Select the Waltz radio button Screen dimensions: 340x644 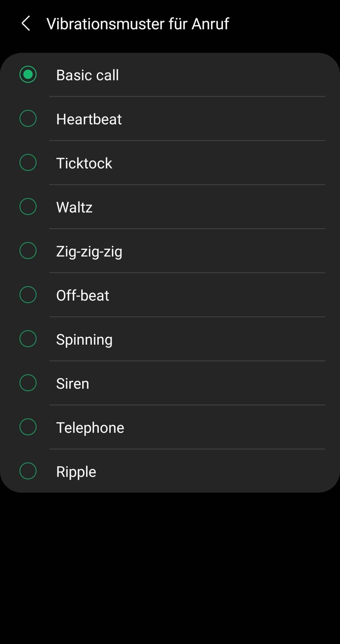(x=28, y=207)
